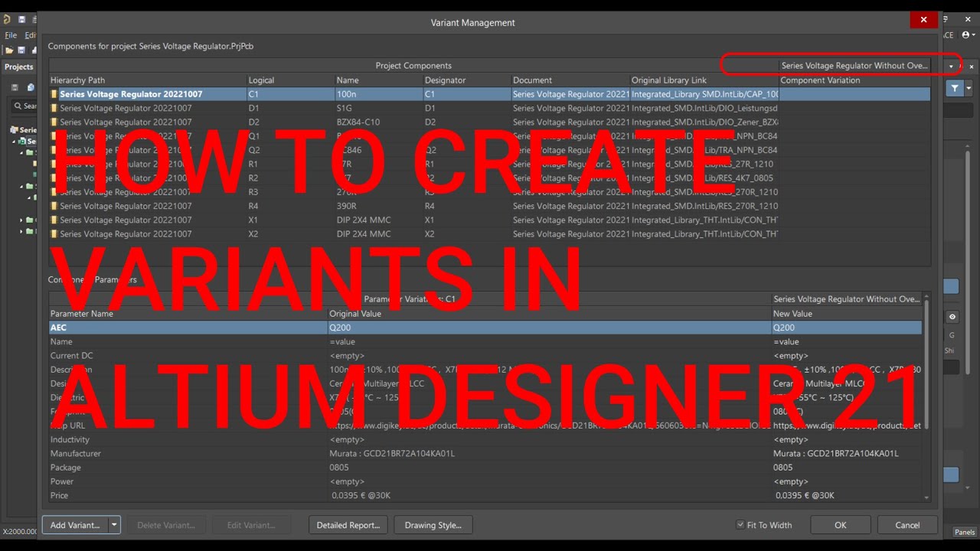This screenshot has width=980, height=551.
Task: Click the Component Variation cell for C1
Action: pos(855,94)
